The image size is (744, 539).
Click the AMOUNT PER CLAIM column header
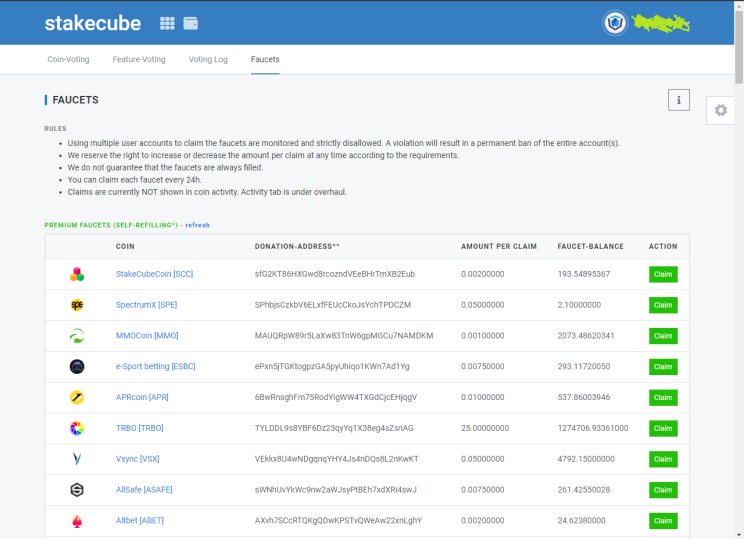click(x=499, y=246)
